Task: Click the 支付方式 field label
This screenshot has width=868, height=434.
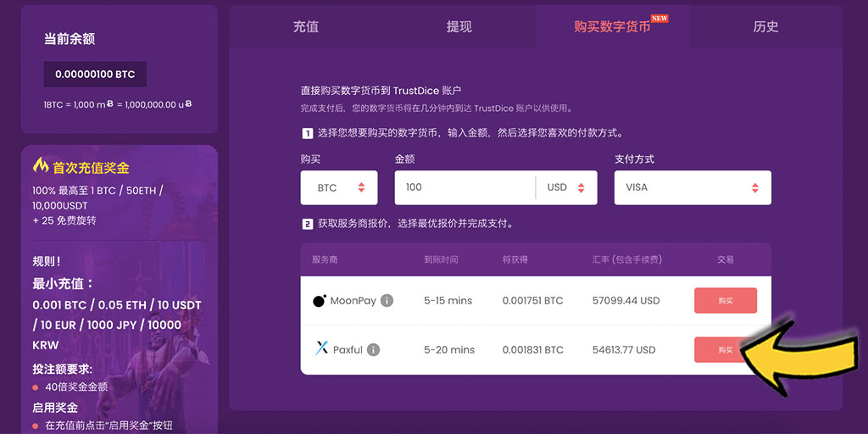Action: click(x=634, y=159)
